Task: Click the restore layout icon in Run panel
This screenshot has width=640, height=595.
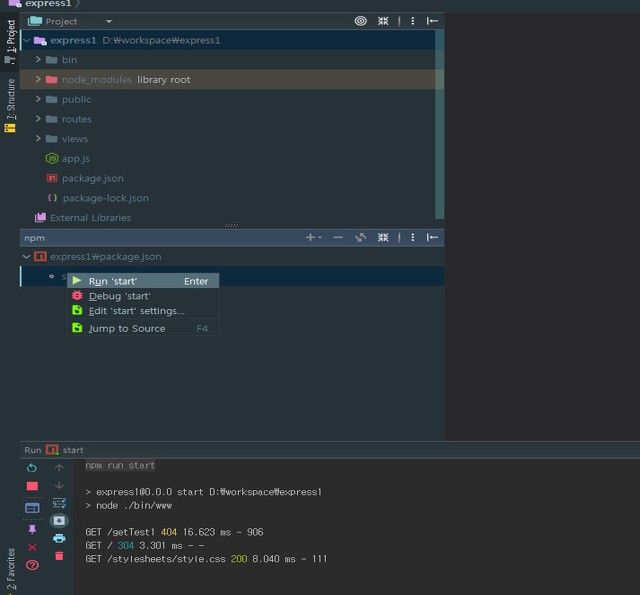Action: (x=32, y=508)
